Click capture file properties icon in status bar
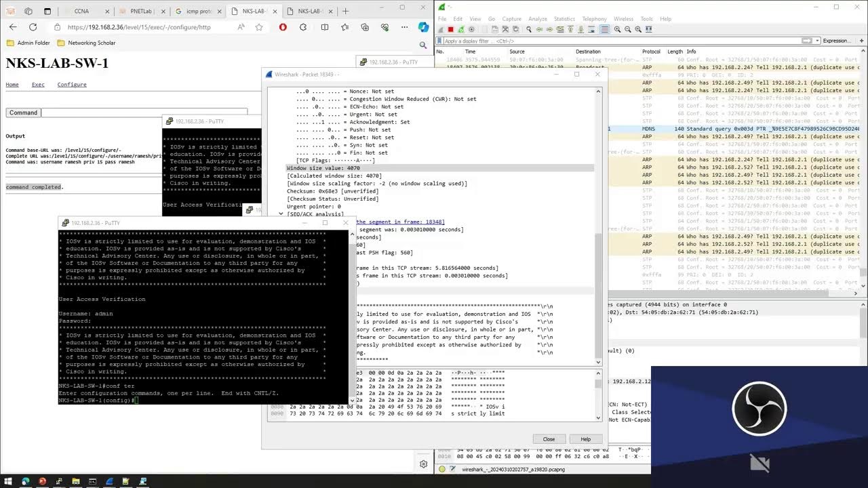The height and width of the screenshot is (488, 868). point(453,468)
